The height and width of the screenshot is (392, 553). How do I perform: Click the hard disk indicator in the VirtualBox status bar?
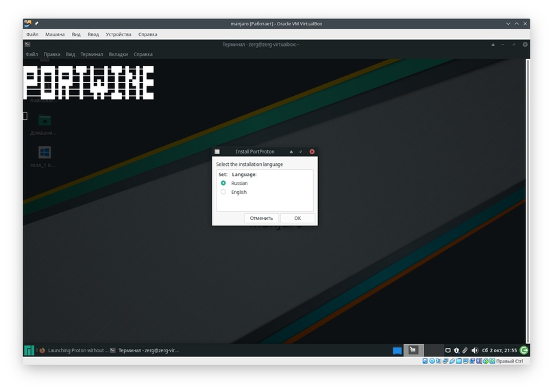pos(425,361)
